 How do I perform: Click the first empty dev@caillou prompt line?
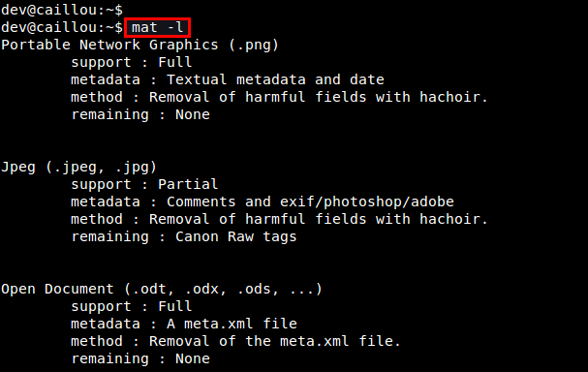[62, 10]
